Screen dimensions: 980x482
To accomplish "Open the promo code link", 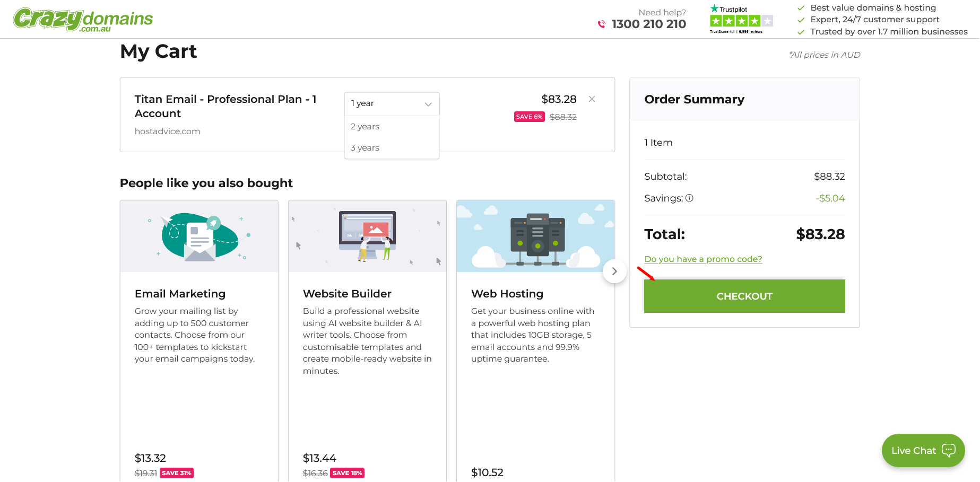I will click(703, 259).
